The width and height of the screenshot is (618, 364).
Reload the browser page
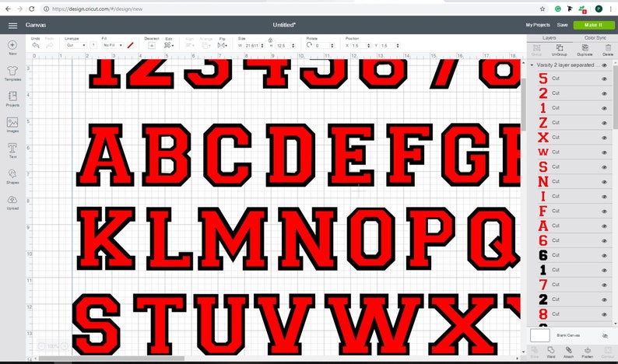32,9
